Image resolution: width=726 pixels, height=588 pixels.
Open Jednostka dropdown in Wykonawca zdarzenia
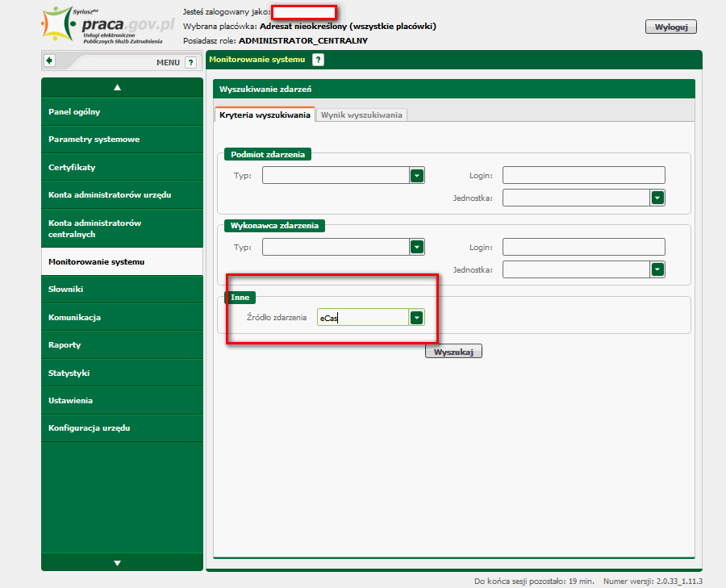click(657, 269)
